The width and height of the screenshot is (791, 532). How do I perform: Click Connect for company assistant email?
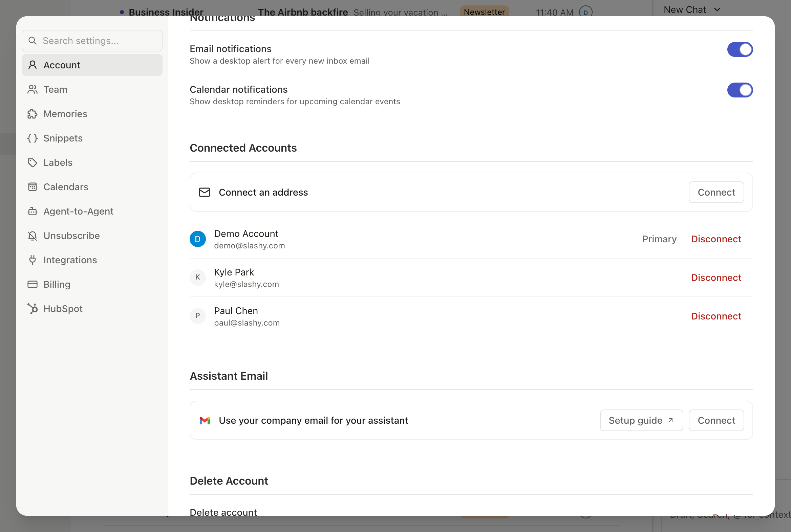[716, 421]
